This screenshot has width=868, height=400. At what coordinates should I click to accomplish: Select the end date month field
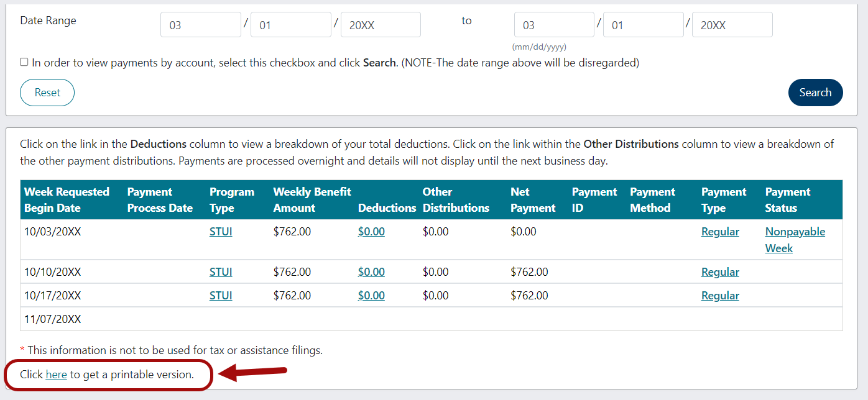tap(553, 24)
